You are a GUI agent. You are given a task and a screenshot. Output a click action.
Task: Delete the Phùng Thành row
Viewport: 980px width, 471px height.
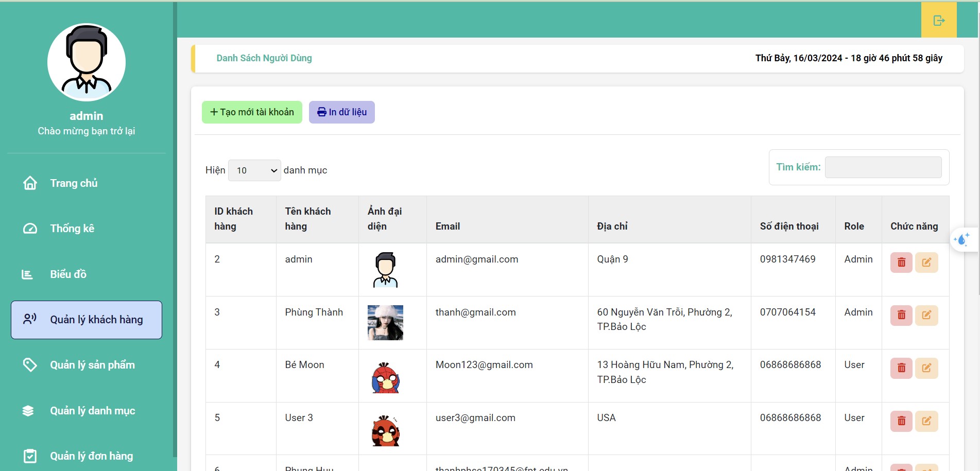coord(901,315)
